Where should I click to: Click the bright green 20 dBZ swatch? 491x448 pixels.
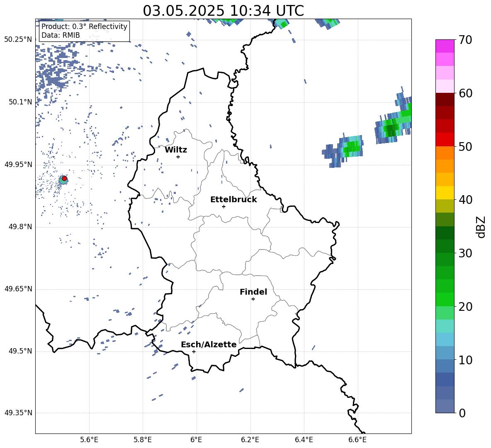[445, 299]
